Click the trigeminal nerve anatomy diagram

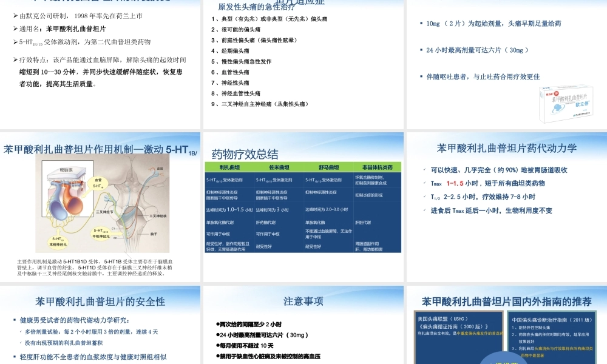[x=100, y=203]
